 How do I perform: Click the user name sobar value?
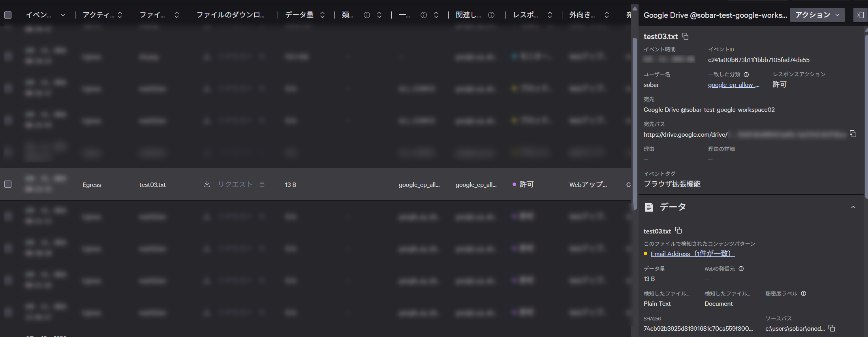point(651,85)
